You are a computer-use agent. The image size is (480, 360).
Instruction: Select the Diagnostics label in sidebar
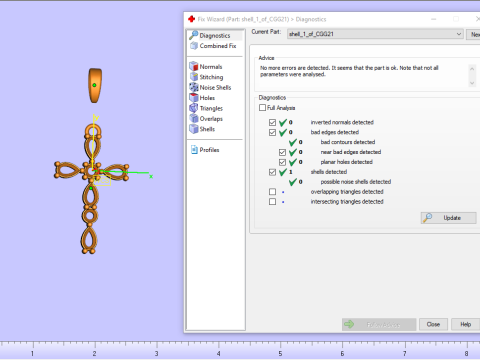(x=215, y=35)
